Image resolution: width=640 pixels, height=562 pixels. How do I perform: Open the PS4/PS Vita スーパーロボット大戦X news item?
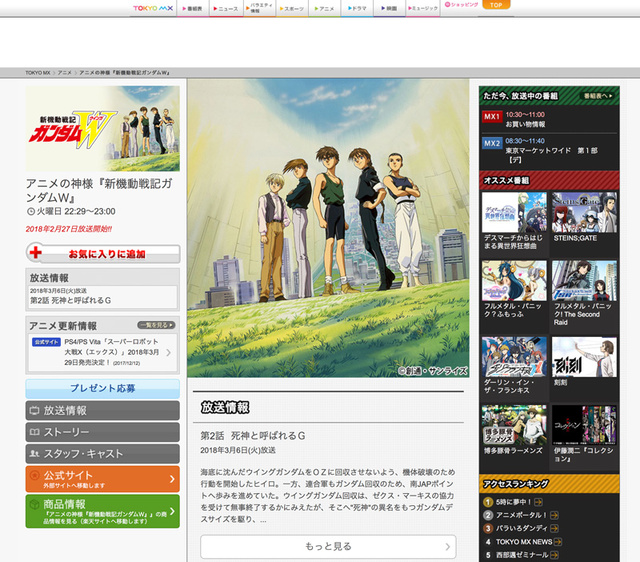(102, 352)
